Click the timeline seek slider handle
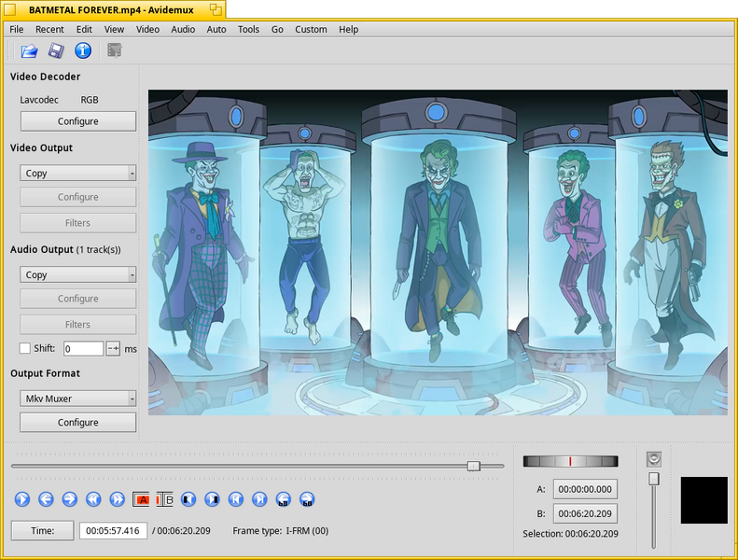Screen dimensions: 738x560 point(473,466)
